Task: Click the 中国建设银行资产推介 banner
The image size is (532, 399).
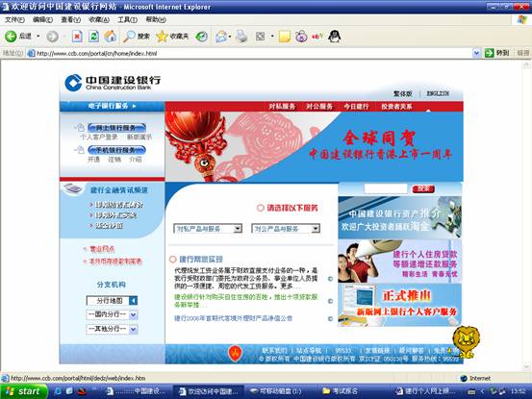Action: 399,217
